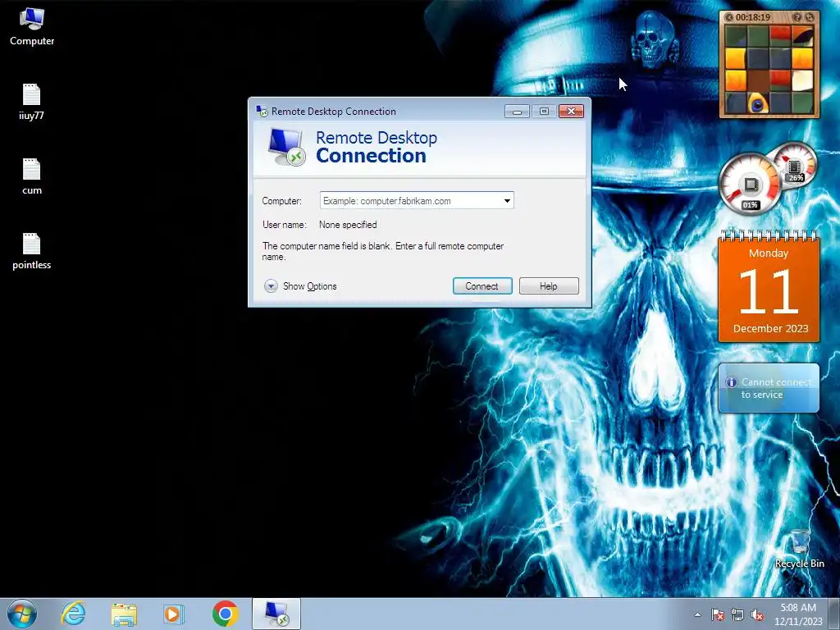Click the Remote Desktop Connection taskbar button

click(x=276, y=614)
